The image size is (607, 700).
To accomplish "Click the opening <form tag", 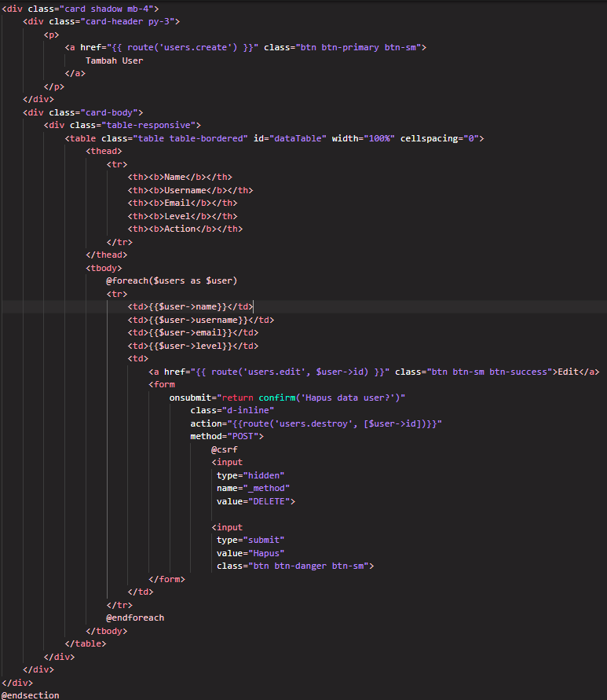I will click(x=162, y=384).
